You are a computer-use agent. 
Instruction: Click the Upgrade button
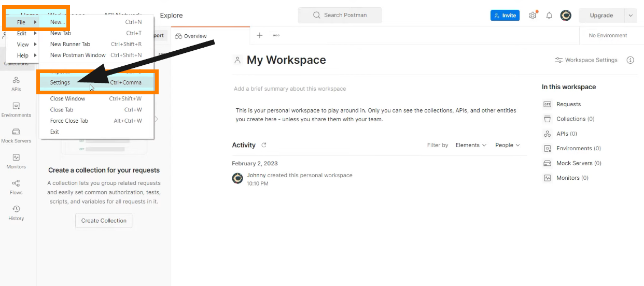pos(601,16)
